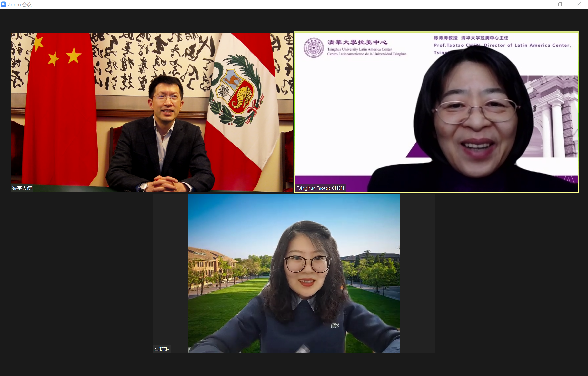Viewport: 588px width, 376px height.
Task: Restore down the Zoom meeting window
Action: [x=560, y=4]
